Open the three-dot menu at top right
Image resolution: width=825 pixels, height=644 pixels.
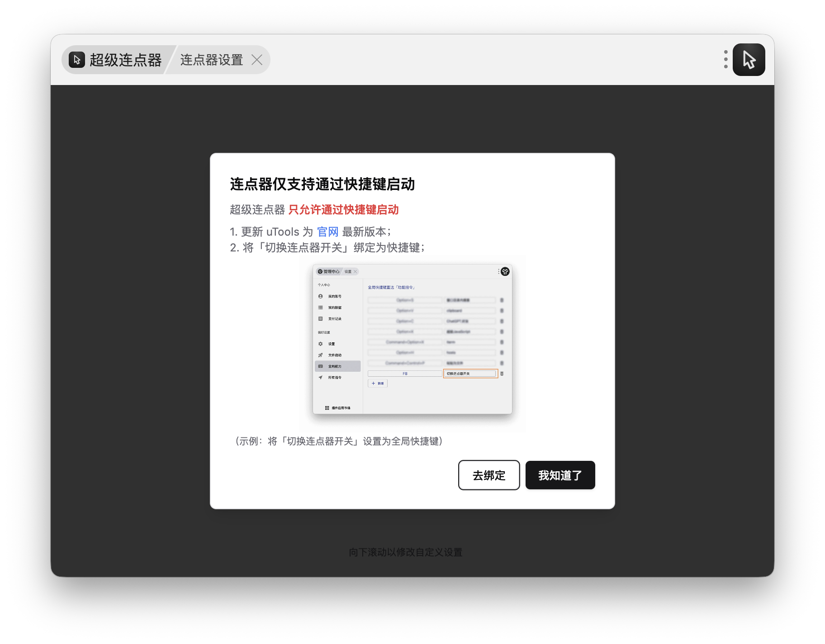pyautogui.click(x=725, y=59)
